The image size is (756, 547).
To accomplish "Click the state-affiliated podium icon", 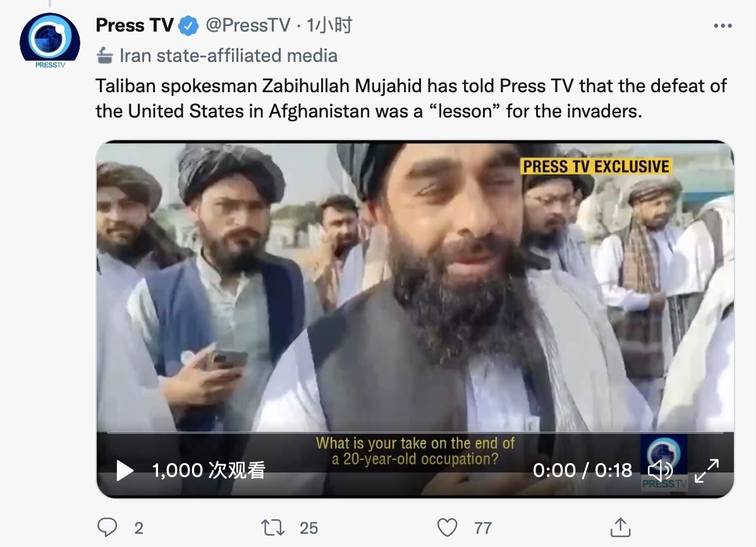I will pyautogui.click(x=105, y=56).
